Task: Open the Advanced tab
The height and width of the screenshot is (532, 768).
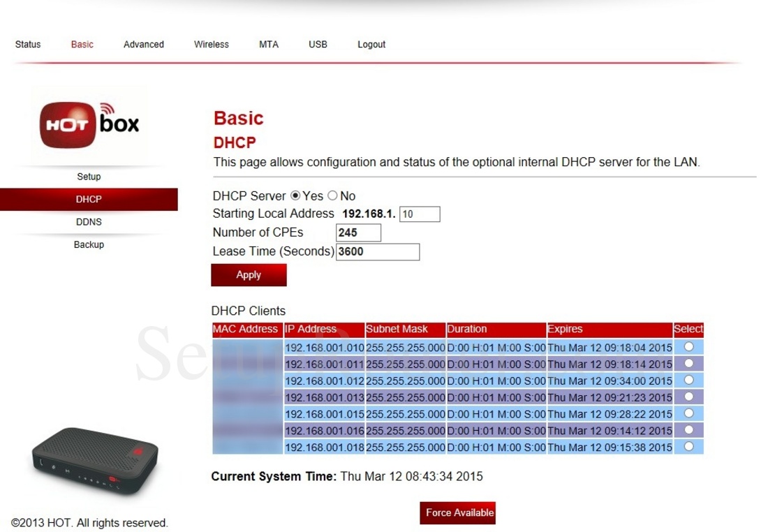Action: point(144,45)
